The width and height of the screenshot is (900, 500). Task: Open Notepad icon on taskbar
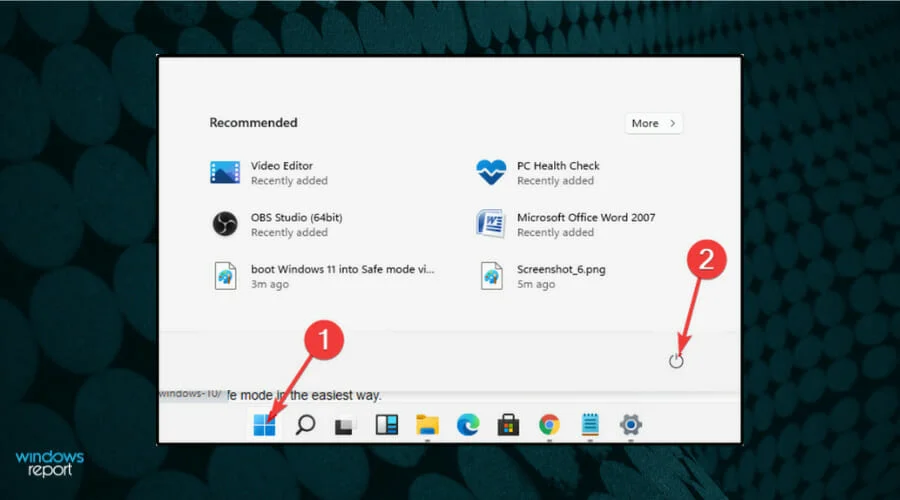(x=590, y=425)
